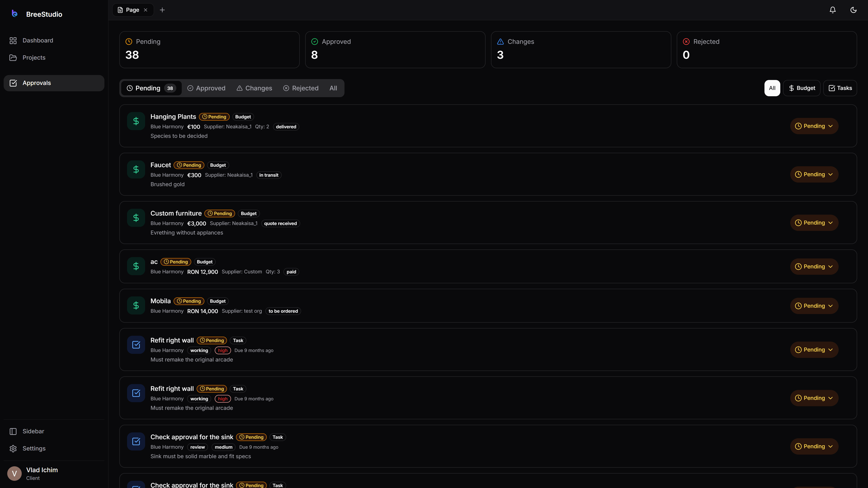
Task: Switch to the Changes tab
Action: (254, 88)
